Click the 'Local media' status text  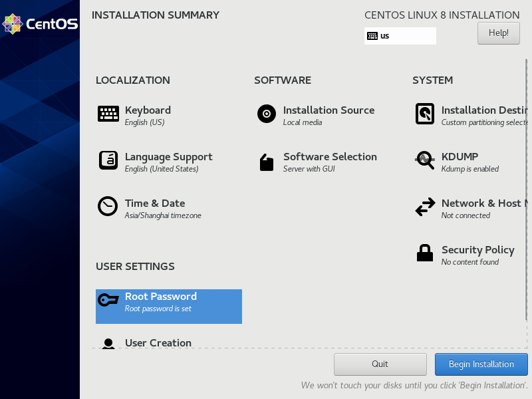303,122
